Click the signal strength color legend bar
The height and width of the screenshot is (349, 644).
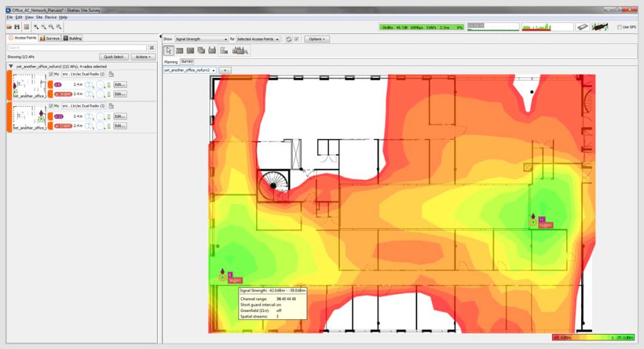pyautogui.click(x=594, y=338)
